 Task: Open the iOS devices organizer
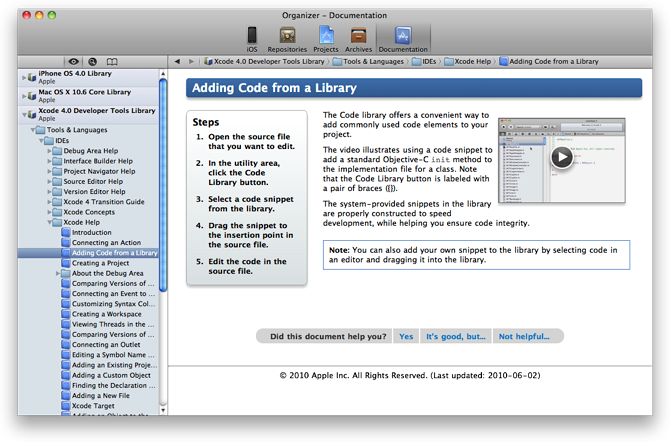click(252, 39)
